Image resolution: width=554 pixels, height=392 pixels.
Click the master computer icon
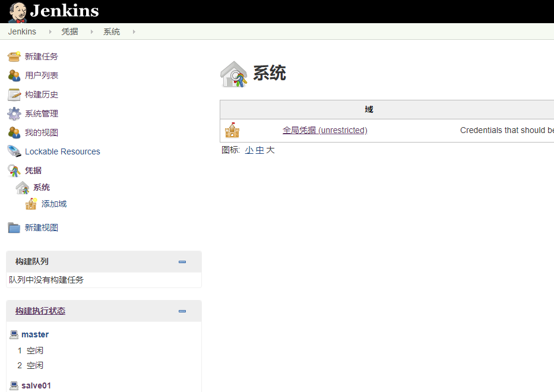pos(14,334)
